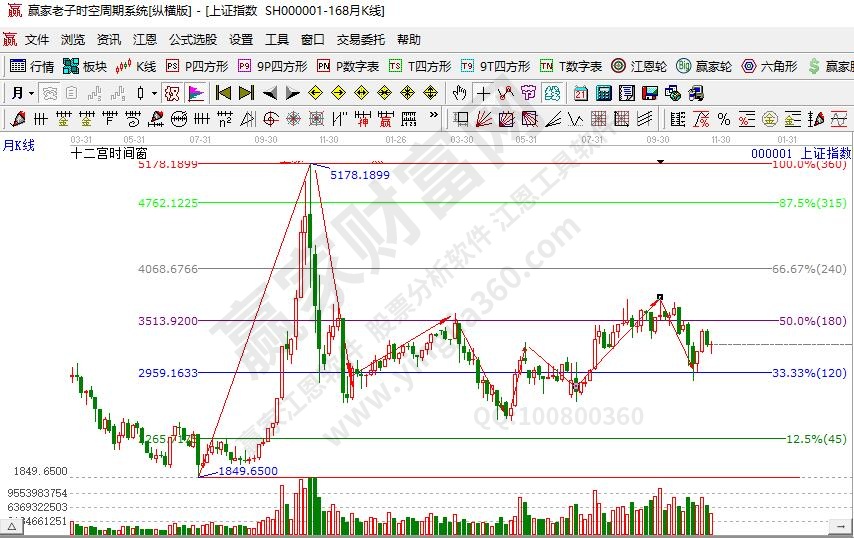Open the calculator icon in toolbar
The image size is (854, 538).
coord(603,93)
